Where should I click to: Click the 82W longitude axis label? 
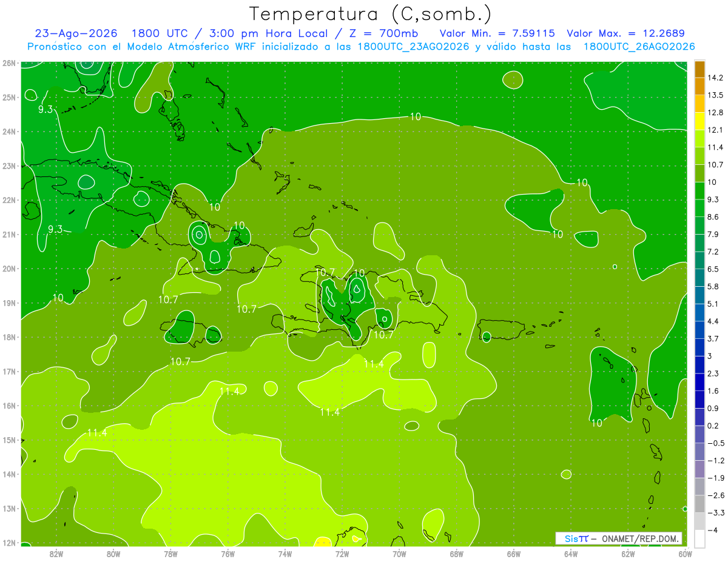pyautogui.click(x=56, y=554)
